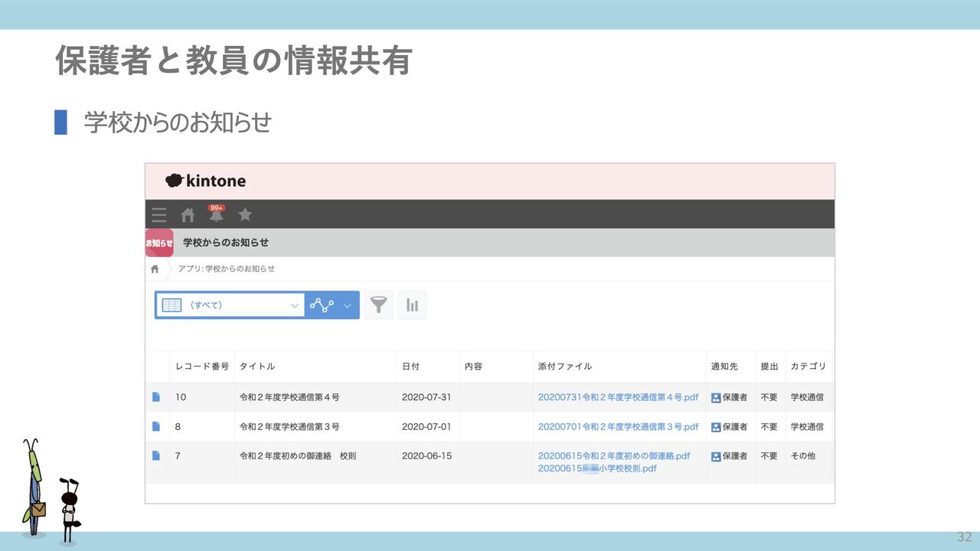Open the kintone hamburger menu
980x551 pixels.
coord(158,214)
